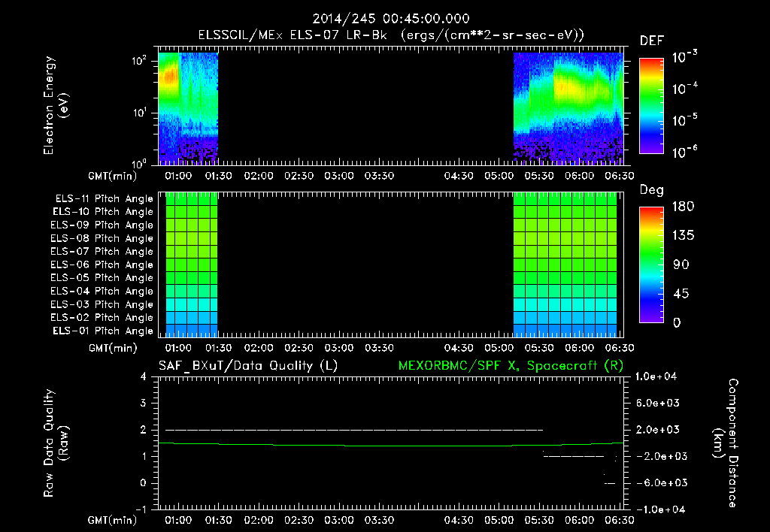Click the green spacecraft SPF X trace line
Image resolution: width=770 pixels, height=532 pixels.
391,445
